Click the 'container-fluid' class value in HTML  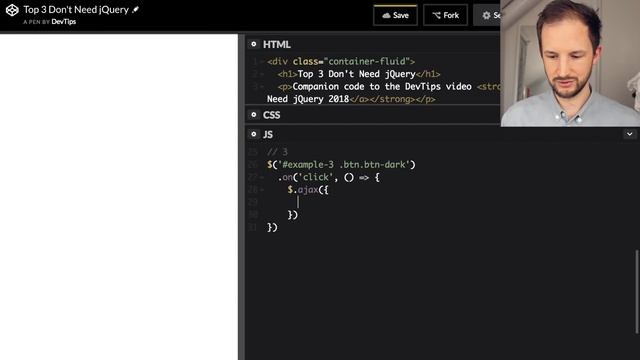pyautogui.click(x=367, y=61)
